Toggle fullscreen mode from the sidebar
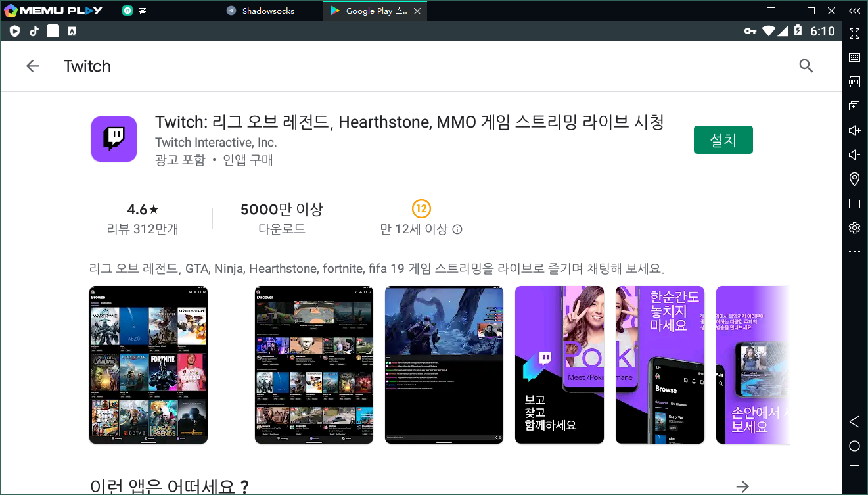 (x=854, y=34)
